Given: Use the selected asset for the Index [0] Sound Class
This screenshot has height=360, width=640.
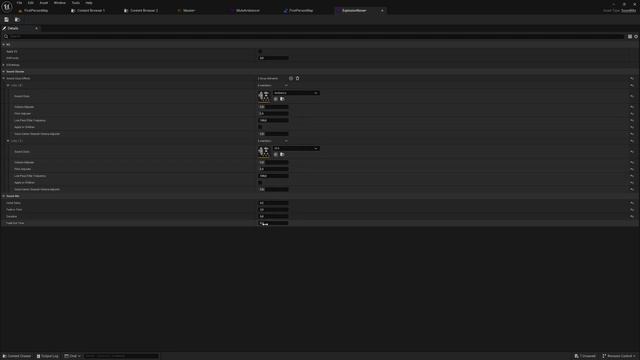Looking at the screenshot, I should pyautogui.click(x=276, y=99).
